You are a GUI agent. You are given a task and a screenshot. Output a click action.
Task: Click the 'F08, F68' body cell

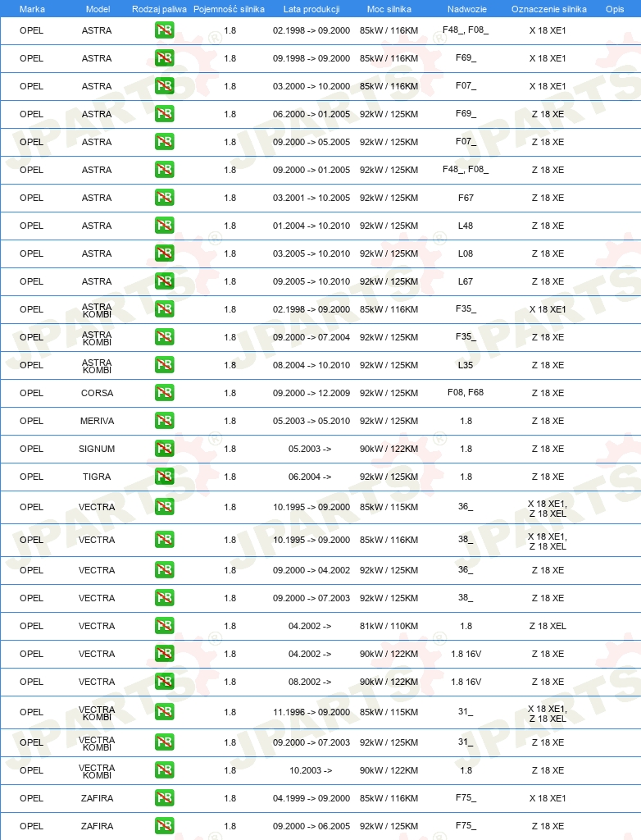466,392
